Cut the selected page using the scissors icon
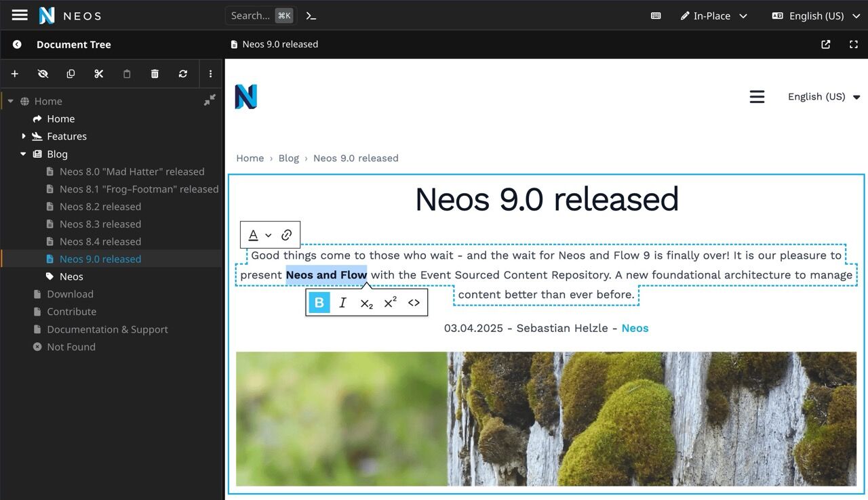 98,74
